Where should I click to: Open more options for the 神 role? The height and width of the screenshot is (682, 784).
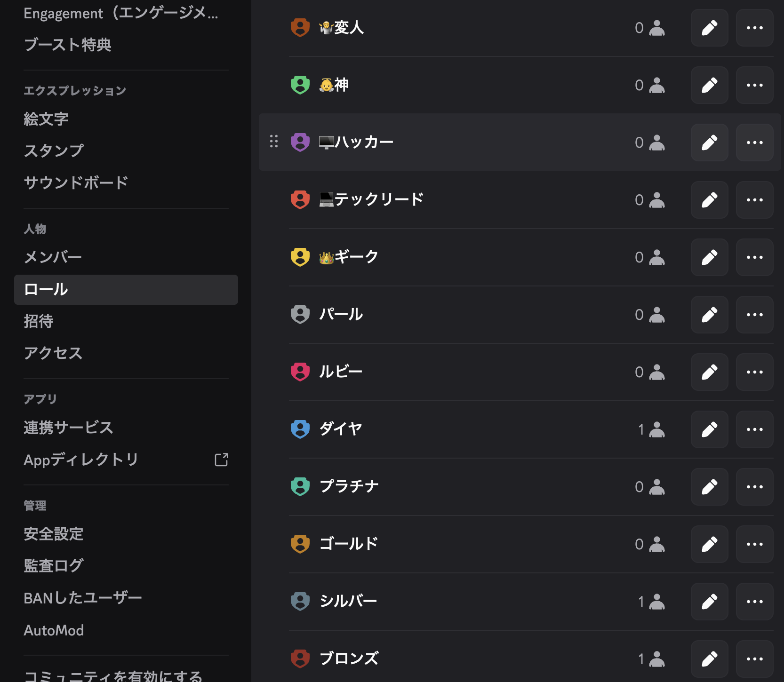click(754, 85)
